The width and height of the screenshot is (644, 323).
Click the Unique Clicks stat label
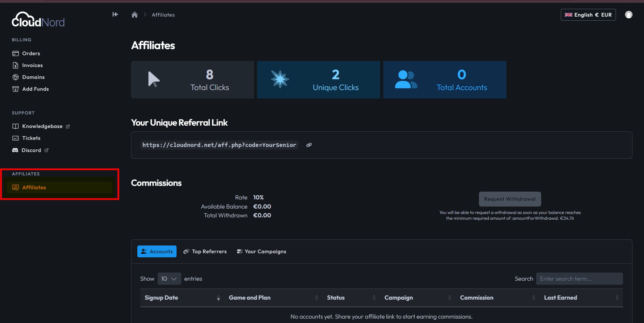(336, 87)
